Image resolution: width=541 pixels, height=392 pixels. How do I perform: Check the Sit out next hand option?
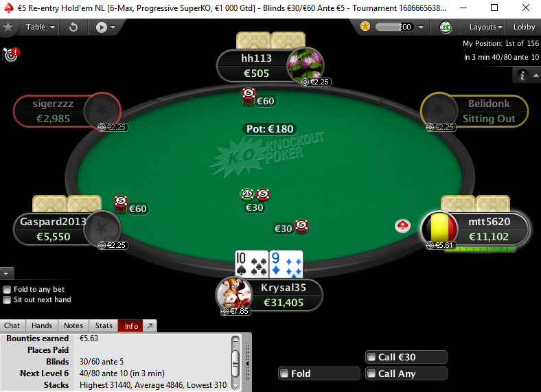click(x=7, y=300)
